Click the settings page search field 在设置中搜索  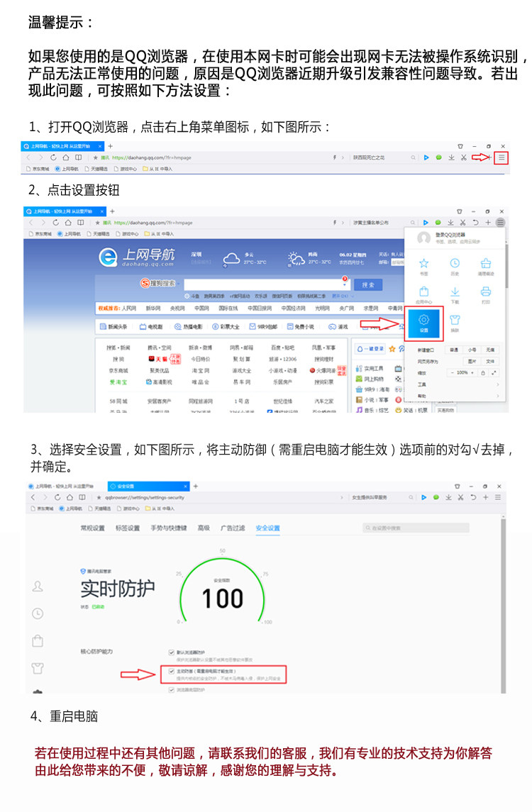(x=416, y=528)
